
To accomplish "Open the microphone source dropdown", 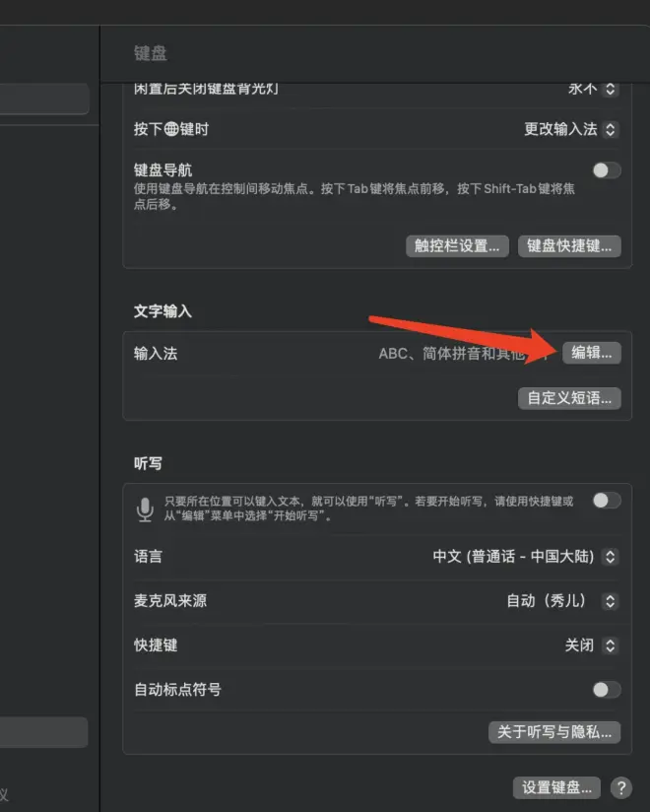I will pos(562,601).
